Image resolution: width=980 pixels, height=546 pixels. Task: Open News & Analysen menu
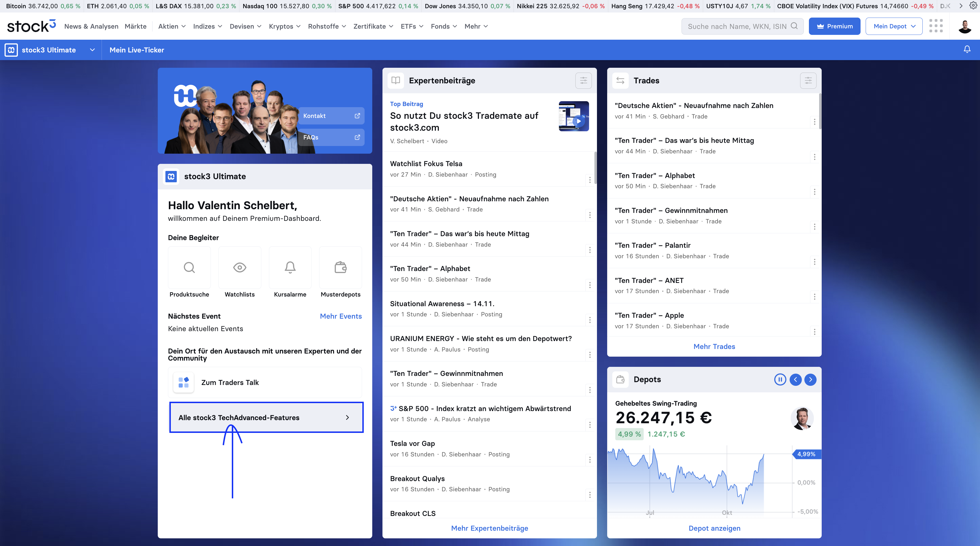click(91, 26)
